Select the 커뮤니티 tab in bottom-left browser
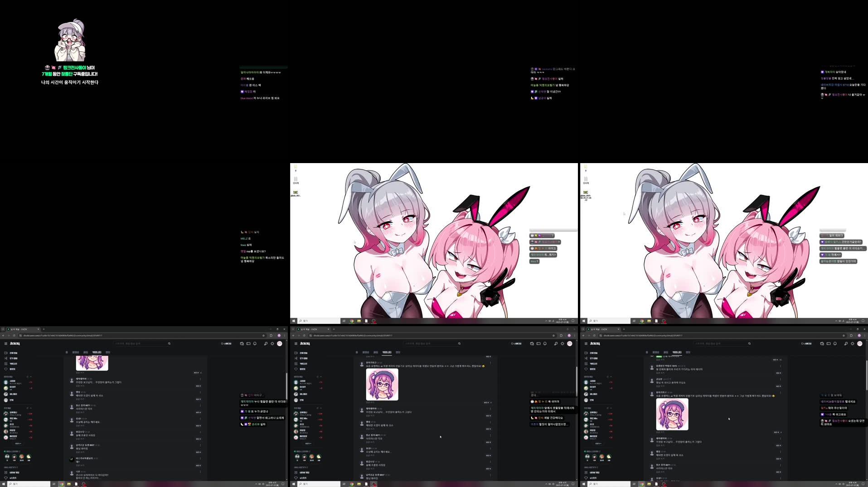This screenshot has width=868, height=487. pos(97,352)
